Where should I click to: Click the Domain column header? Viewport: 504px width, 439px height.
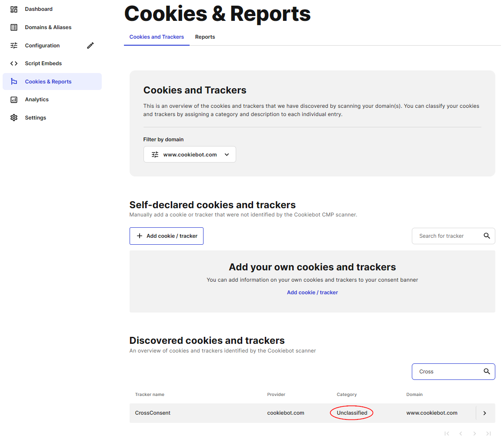tap(414, 394)
